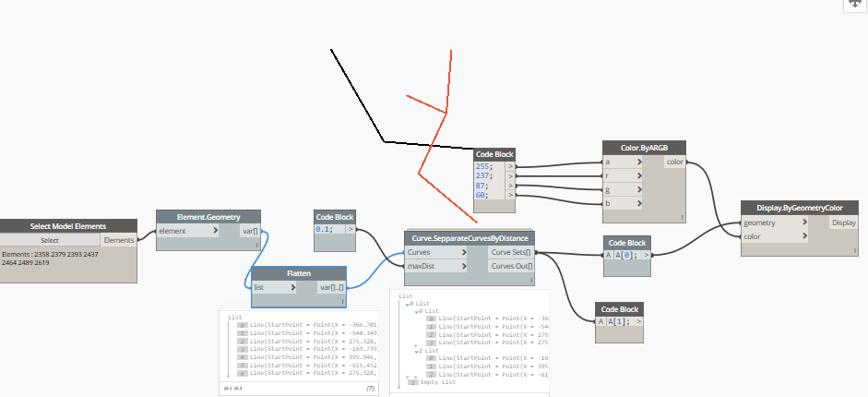Click the 'Curves' input chevron on Curve.SepparateCurvesByDistance

pyautogui.click(x=463, y=252)
